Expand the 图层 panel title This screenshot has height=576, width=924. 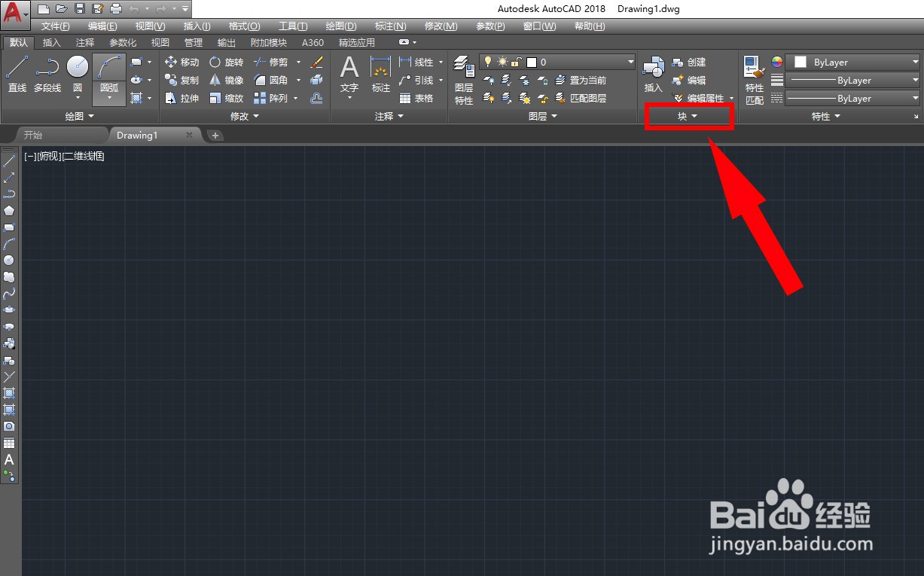[542, 116]
